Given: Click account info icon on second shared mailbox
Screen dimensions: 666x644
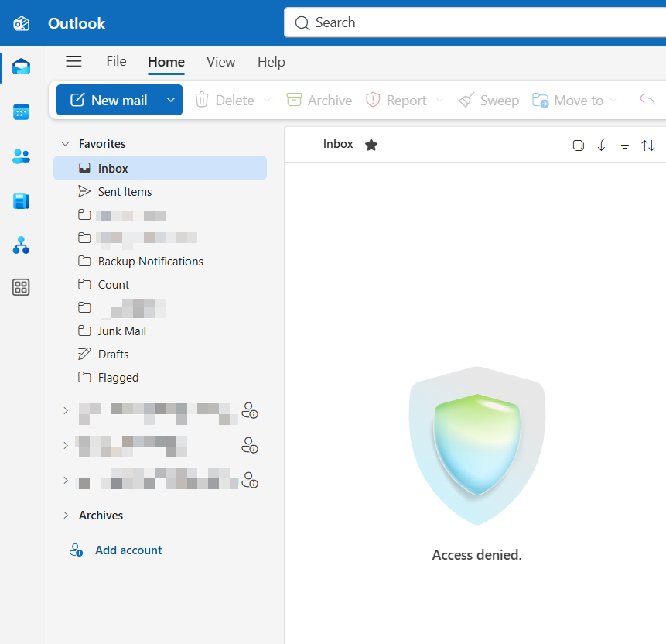Looking at the screenshot, I should [x=250, y=446].
